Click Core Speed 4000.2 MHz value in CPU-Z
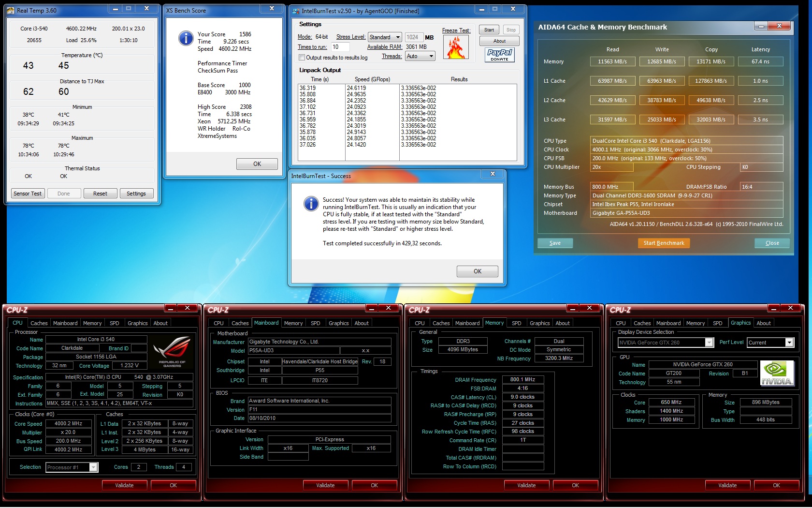812x508 pixels. [68, 424]
